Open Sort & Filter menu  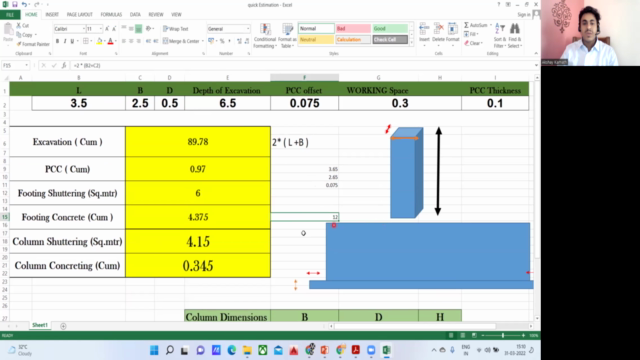(x=500, y=35)
